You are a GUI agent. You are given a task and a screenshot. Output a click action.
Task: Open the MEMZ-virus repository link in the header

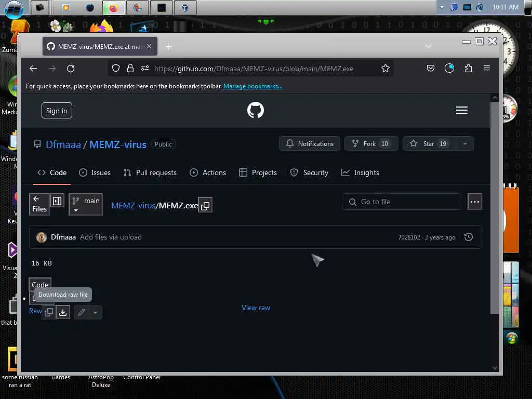pos(118,144)
